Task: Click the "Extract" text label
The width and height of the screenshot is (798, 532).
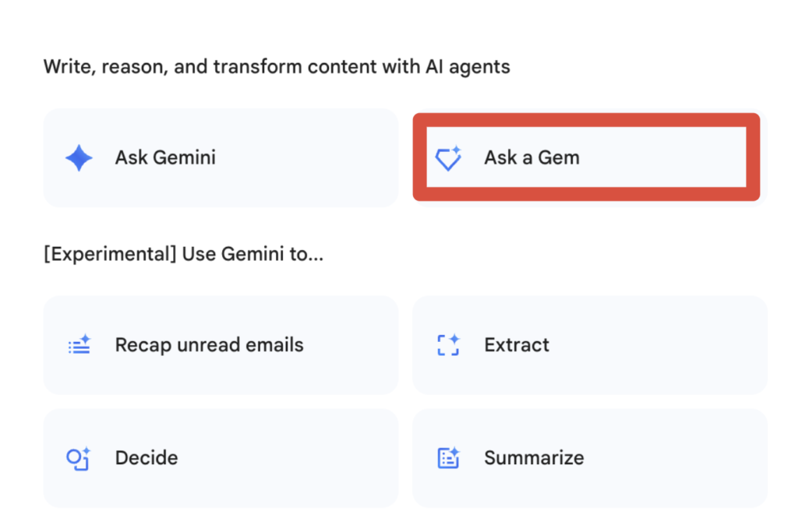Action: (517, 345)
